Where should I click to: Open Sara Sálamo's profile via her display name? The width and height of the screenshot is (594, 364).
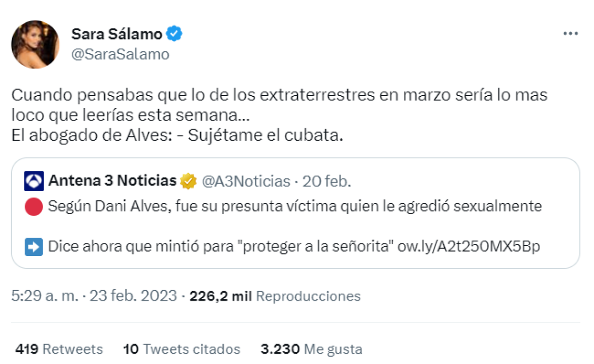point(116,33)
